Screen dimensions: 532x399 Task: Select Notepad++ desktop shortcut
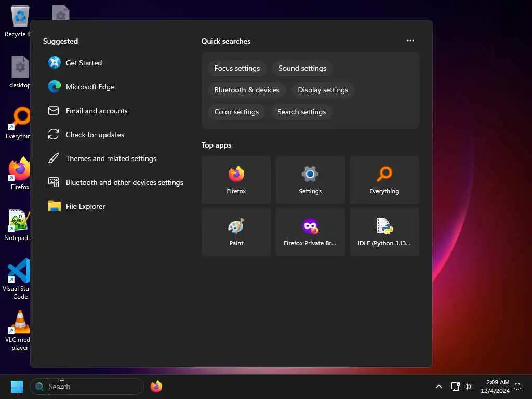coord(18,225)
